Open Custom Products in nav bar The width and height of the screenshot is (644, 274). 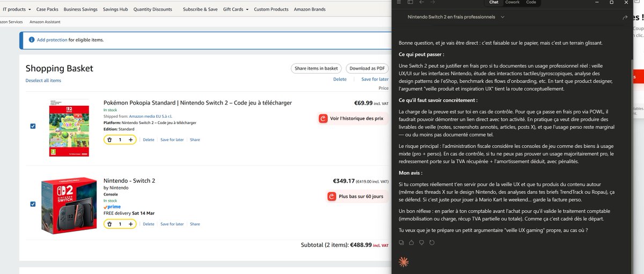[x=271, y=9]
